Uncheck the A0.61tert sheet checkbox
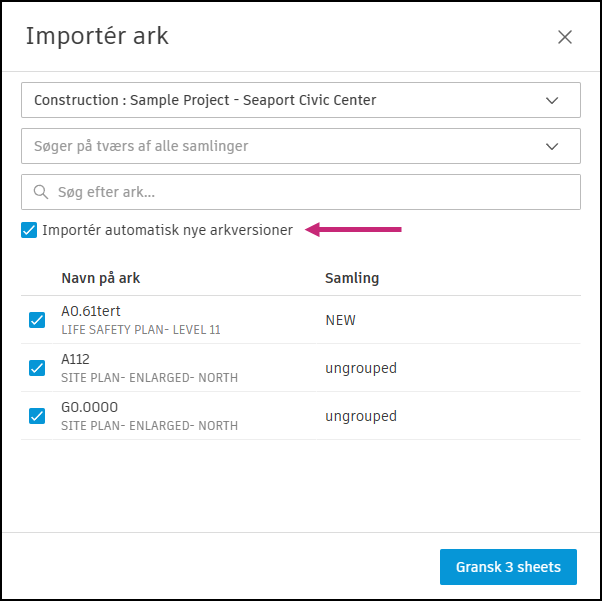 click(x=37, y=320)
